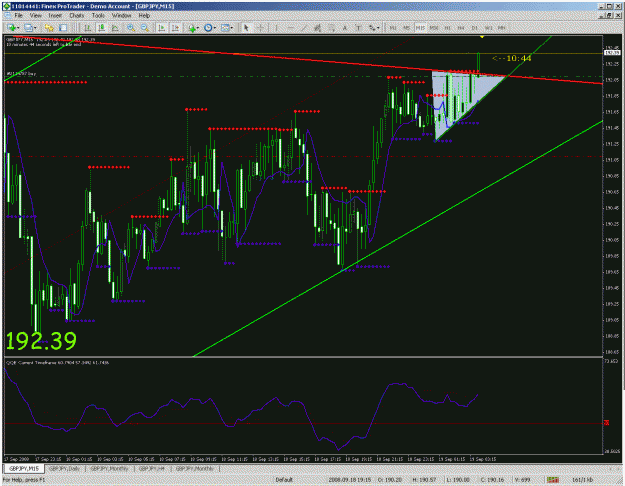Switch timeframe to D1
The image size is (625, 486).
coord(475,28)
